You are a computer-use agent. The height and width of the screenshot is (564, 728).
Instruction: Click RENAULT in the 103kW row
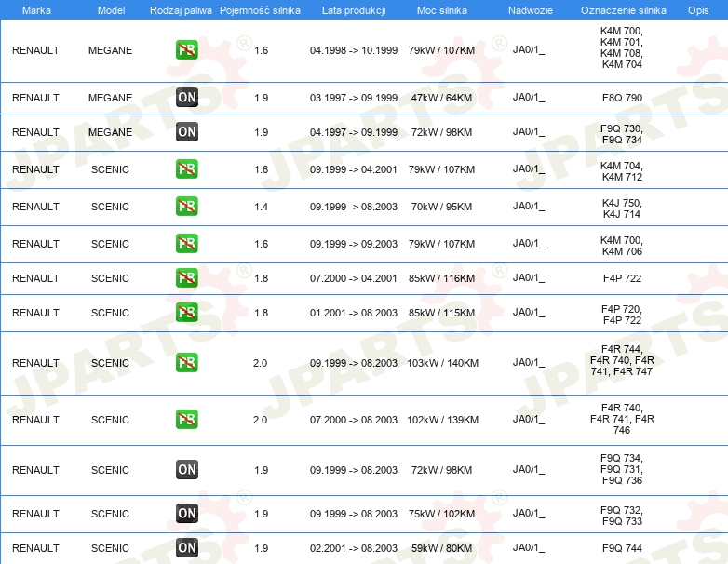point(35,363)
